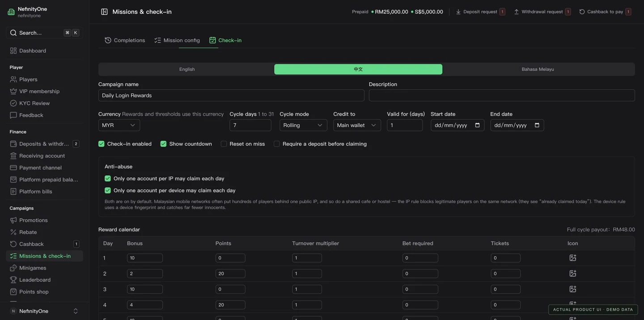The image size is (644, 320).
Task: Switch to Mission config tab
Action: (178, 40)
